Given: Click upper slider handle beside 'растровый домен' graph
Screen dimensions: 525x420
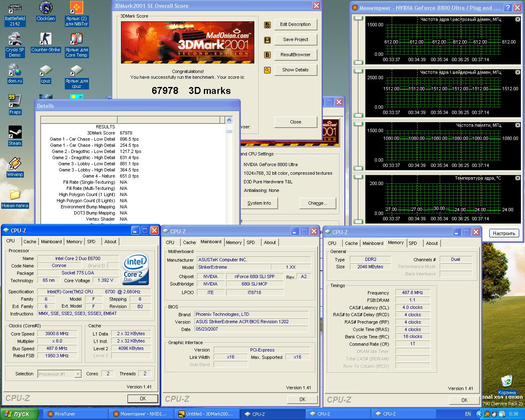Looking at the screenshot, I should tap(358, 18).
